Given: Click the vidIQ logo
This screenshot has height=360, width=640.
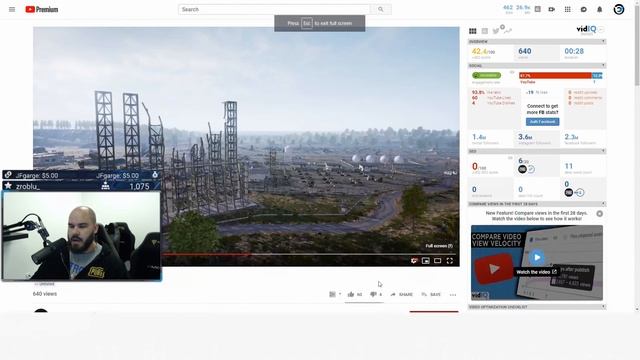Looking at the screenshot, I should tap(586, 29).
